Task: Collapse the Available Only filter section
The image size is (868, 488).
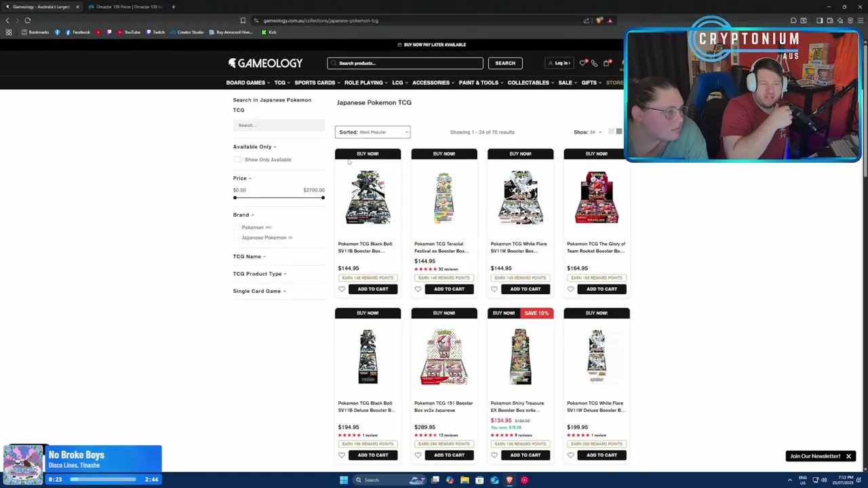Action: [x=255, y=146]
